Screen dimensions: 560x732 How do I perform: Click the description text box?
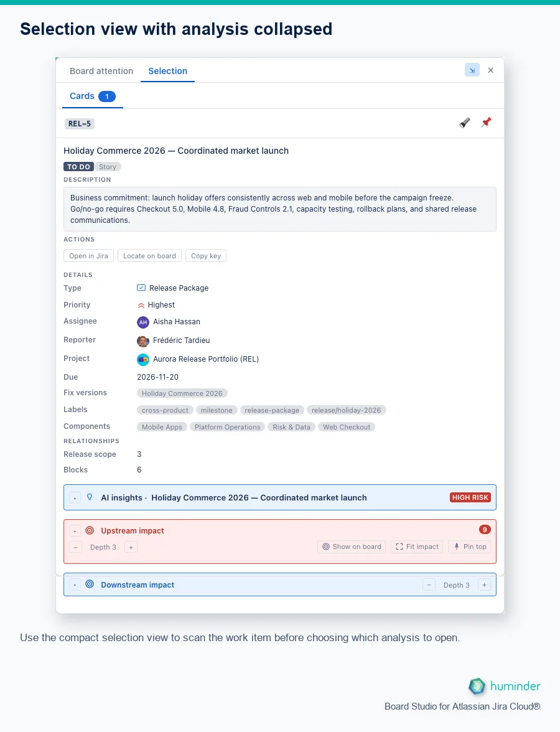coord(280,209)
